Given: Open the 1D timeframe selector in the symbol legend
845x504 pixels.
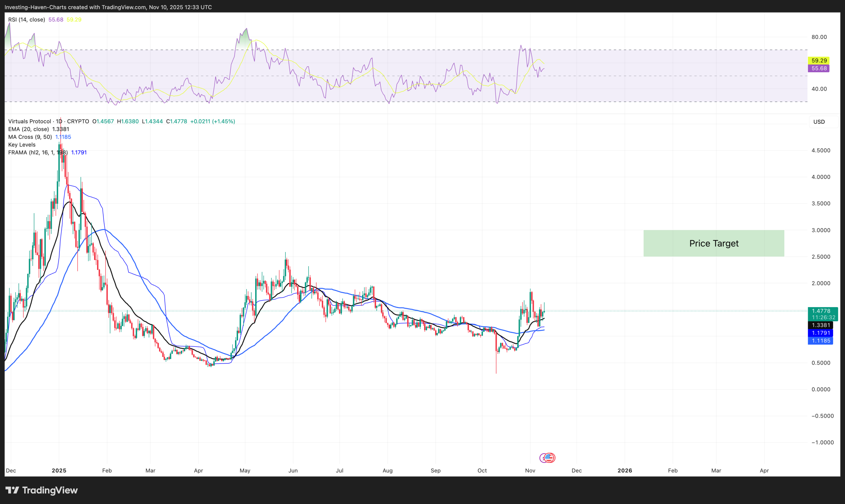Looking at the screenshot, I should tap(59, 121).
